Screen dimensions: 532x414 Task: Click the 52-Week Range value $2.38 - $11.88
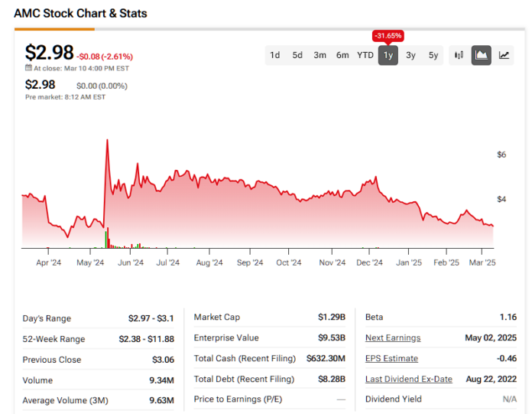[x=146, y=339]
